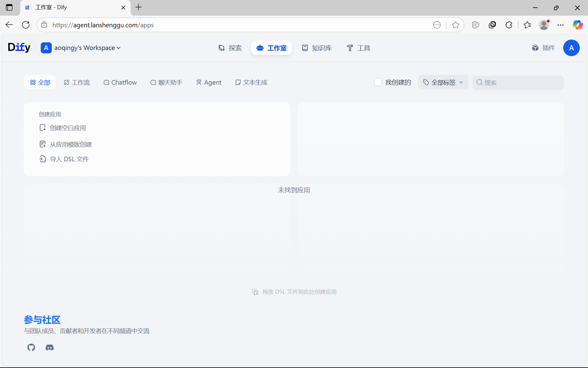Click the Dify logo
The height and width of the screenshot is (368, 588).
pos(19,48)
